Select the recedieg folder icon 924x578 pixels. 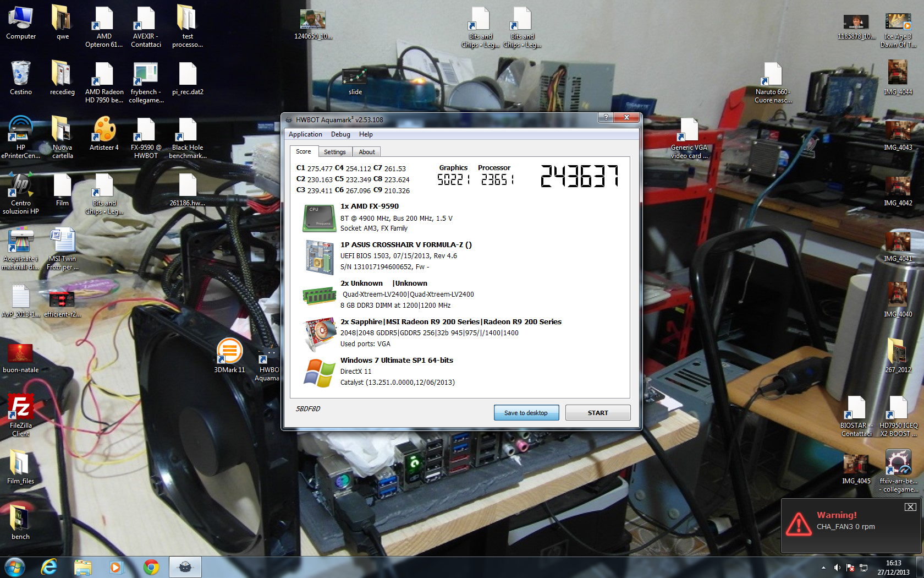(62, 78)
